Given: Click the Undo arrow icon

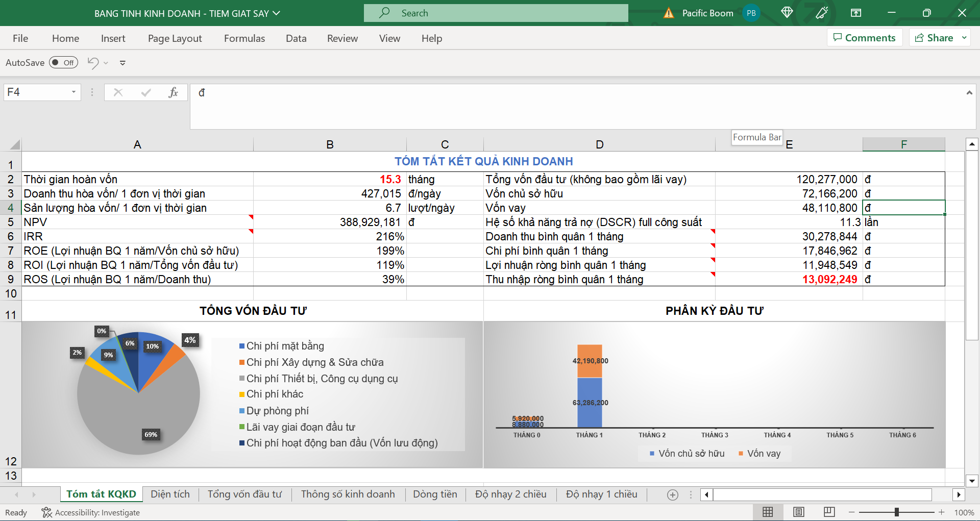Looking at the screenshot, I should click(93, 63).
